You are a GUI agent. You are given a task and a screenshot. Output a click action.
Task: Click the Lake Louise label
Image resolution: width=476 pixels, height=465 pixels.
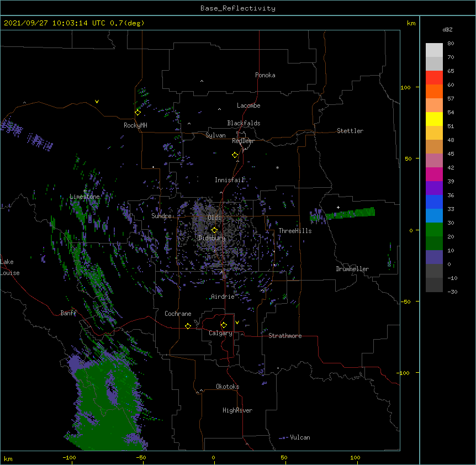coord(10,267)
